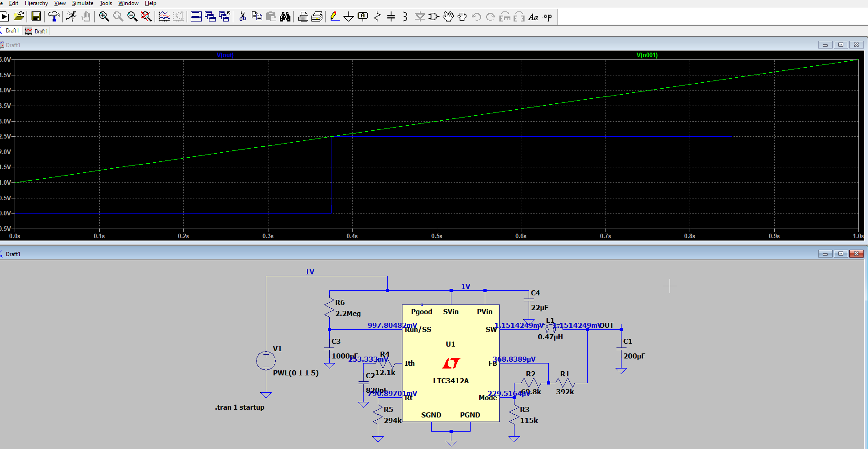Run the simulation with the running man icon
This screenshot has width=868, height=449.
(71, 17)
